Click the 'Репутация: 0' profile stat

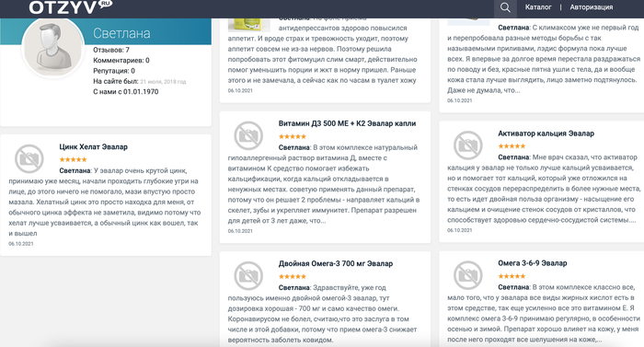pyautogui.click(x=114, y=71)
